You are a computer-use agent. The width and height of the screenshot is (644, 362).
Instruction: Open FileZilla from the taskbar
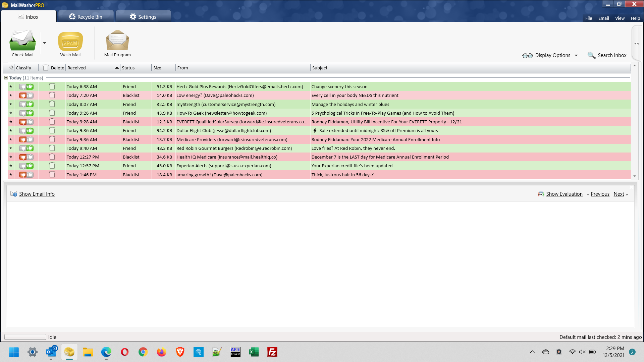coord(272,352)
